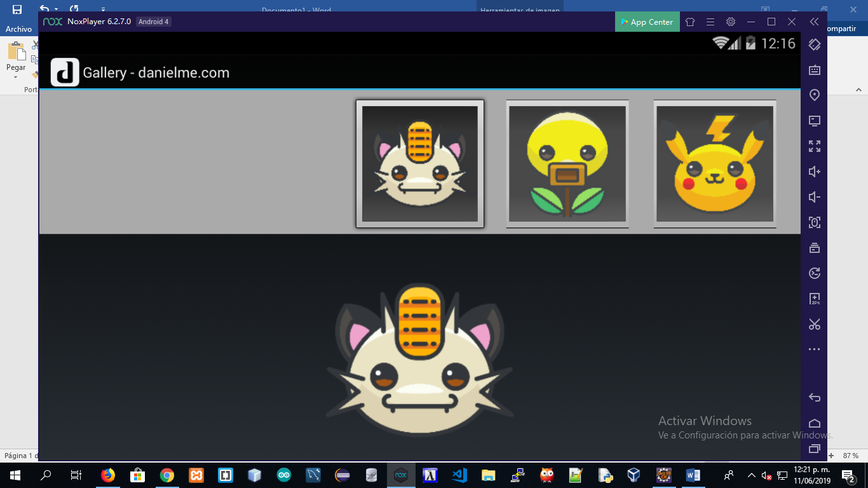
Task: Click the Redo icon in Word's quick access toolbar
Action: [x=74, y=9]
